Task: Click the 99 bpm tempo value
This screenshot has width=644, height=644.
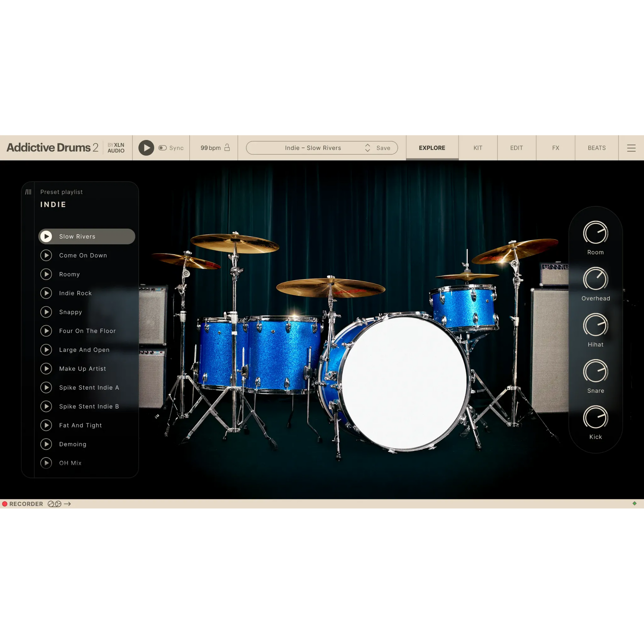Action: pos(210,148)
